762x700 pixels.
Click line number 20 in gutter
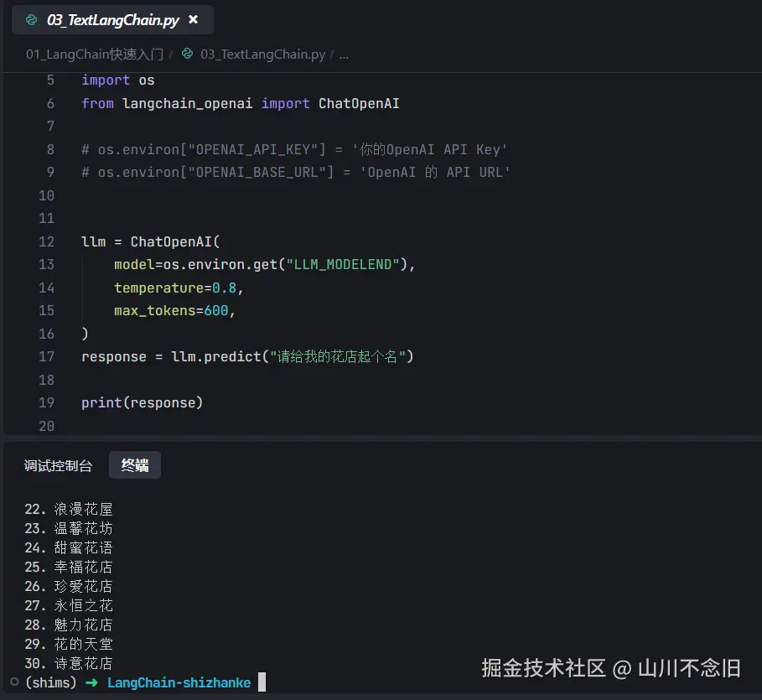47,426
